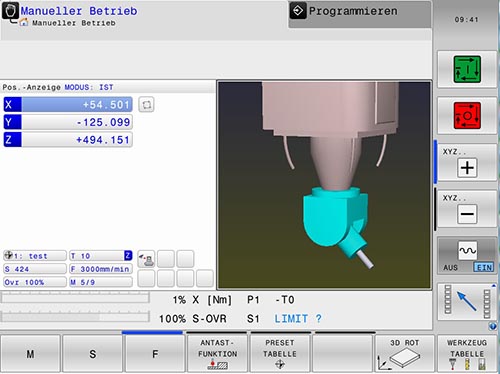Click the green machine mode icon button

467,69
